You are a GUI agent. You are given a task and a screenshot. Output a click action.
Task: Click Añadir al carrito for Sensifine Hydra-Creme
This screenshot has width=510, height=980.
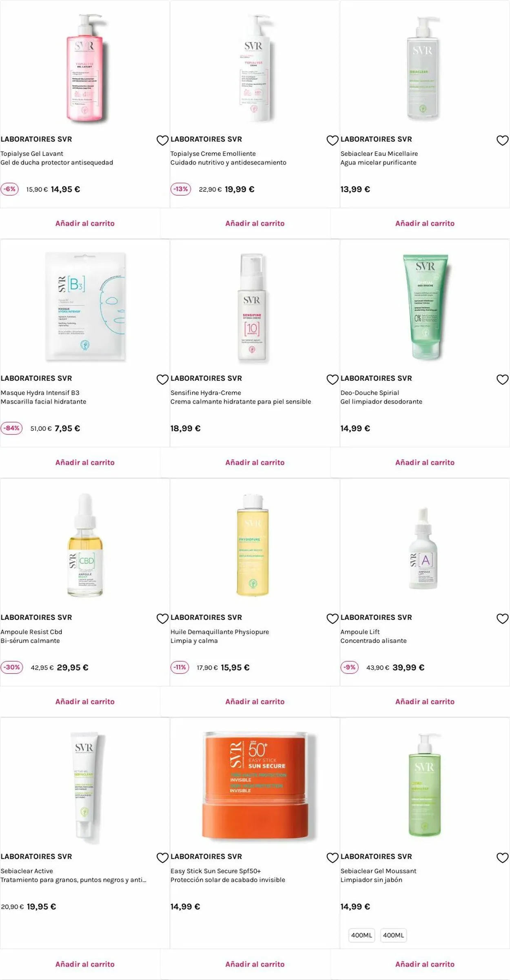[255, 462]
